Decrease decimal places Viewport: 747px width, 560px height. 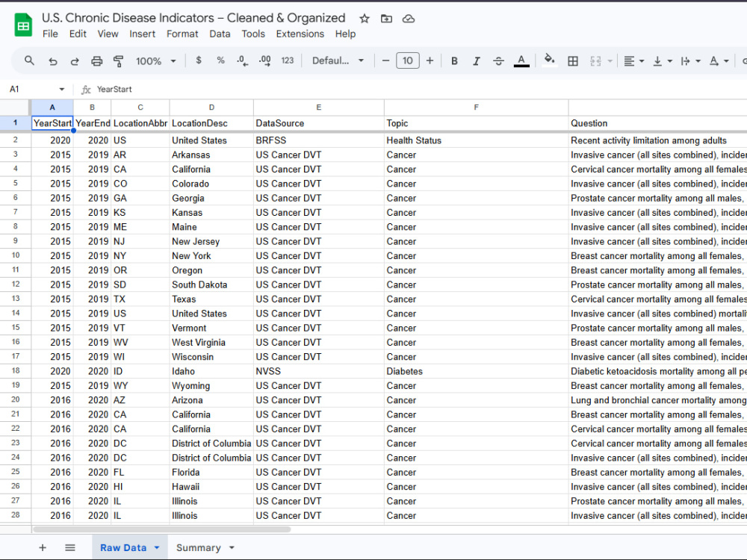242,60
